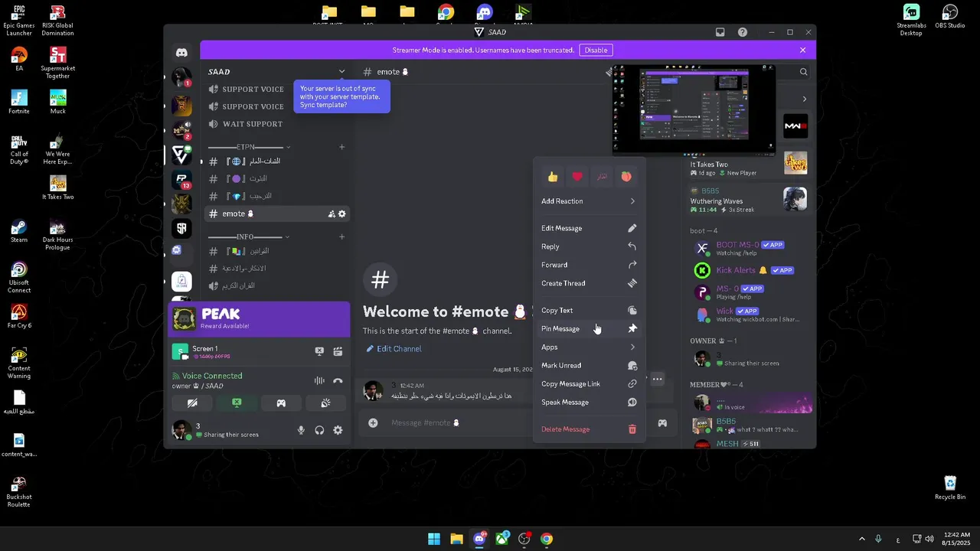Expand the Apps submenu
Image resolution: width=980 pixels, height=551 pixels.
point(589,347)
